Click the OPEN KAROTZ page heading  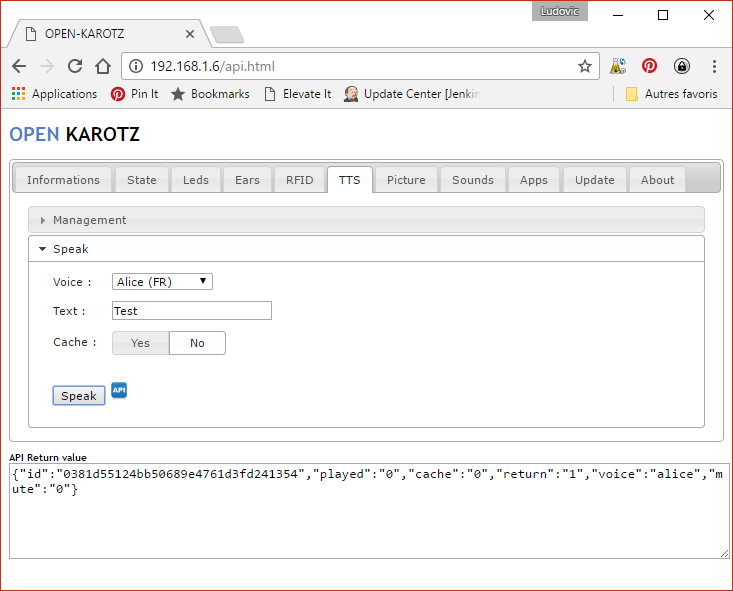coord(74,135)
